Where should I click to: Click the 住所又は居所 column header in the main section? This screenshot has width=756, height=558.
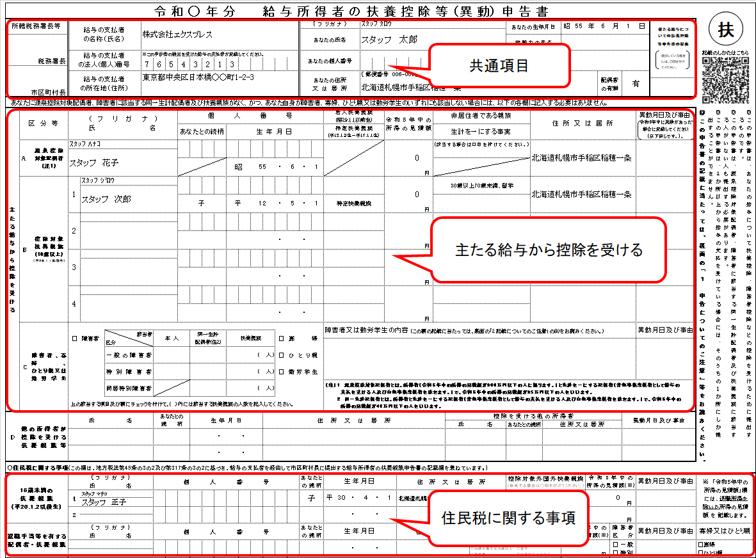[583, 124]
